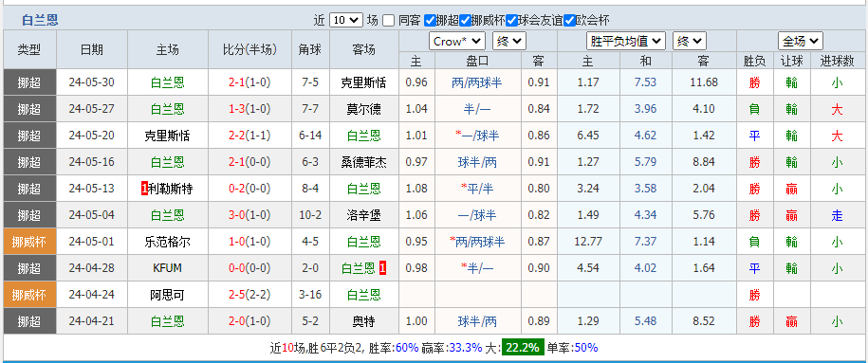
Task: Click home team KFUM
Action: point(167,268)
